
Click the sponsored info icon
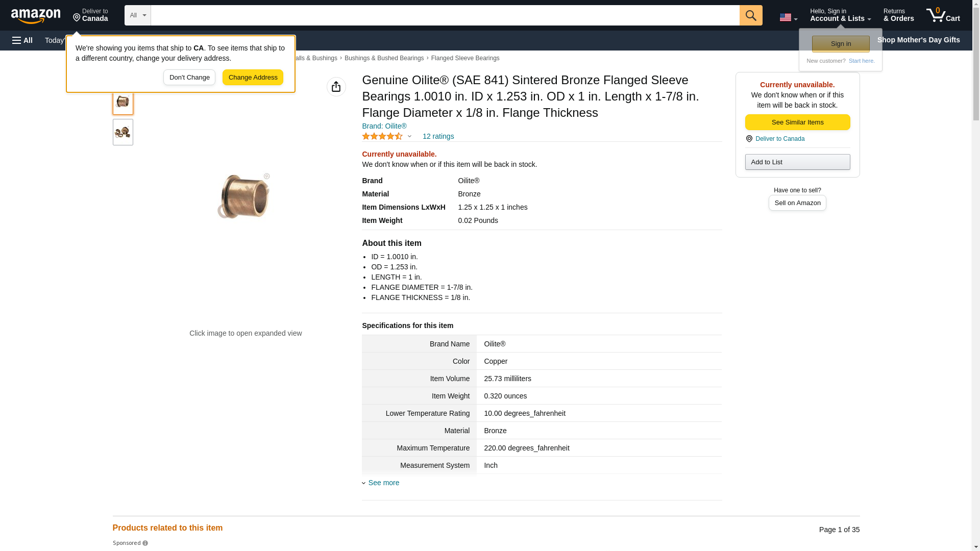(145, 543)
